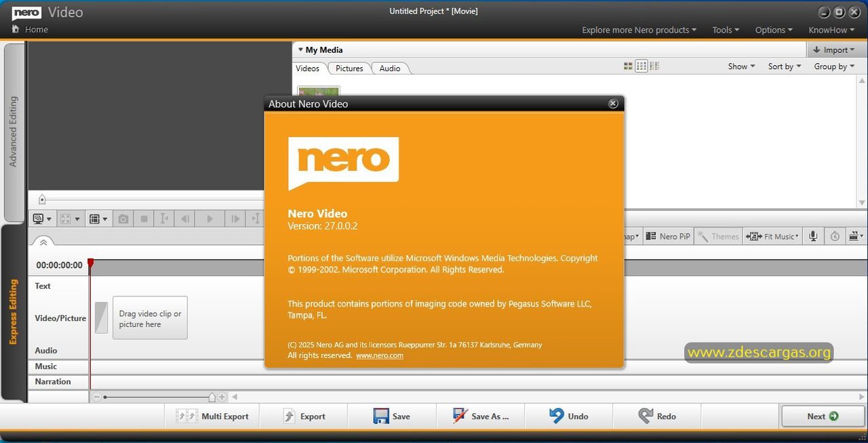Open the Nero PiP tool
Viewport: 868px width, 443px height.
667,236
